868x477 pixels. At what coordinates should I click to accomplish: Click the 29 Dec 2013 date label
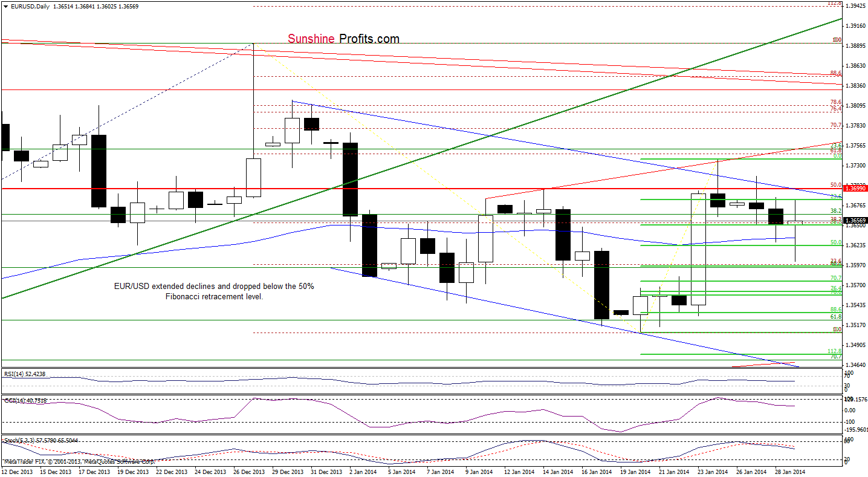tap(287, 472)
